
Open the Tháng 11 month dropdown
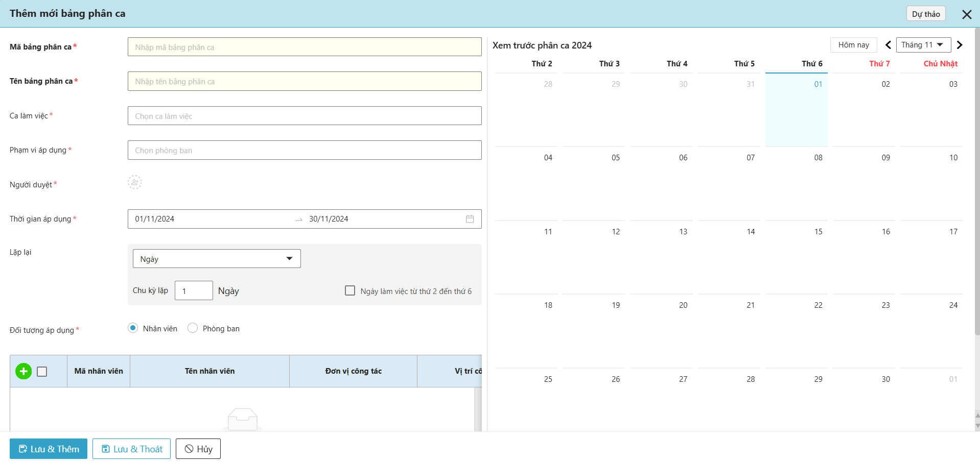(923, 45)
